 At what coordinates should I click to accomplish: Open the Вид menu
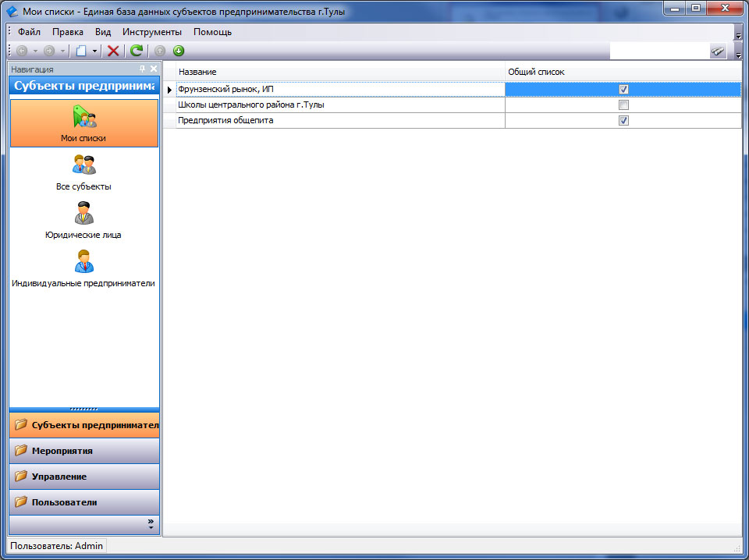[x=103, y=32]
